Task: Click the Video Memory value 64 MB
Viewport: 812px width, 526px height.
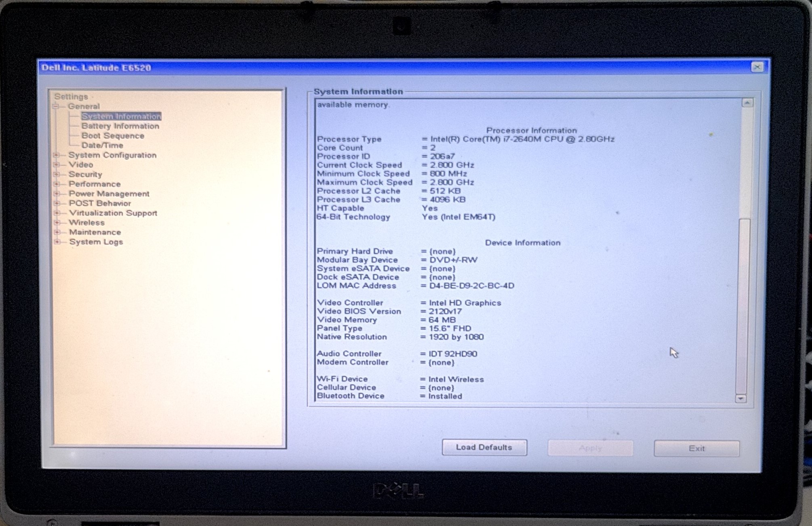Action: point(442,320)
